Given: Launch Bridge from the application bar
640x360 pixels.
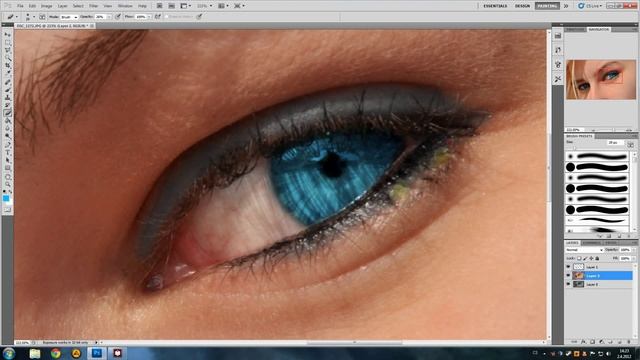Looking at the screenshot, I should point(160,6).
